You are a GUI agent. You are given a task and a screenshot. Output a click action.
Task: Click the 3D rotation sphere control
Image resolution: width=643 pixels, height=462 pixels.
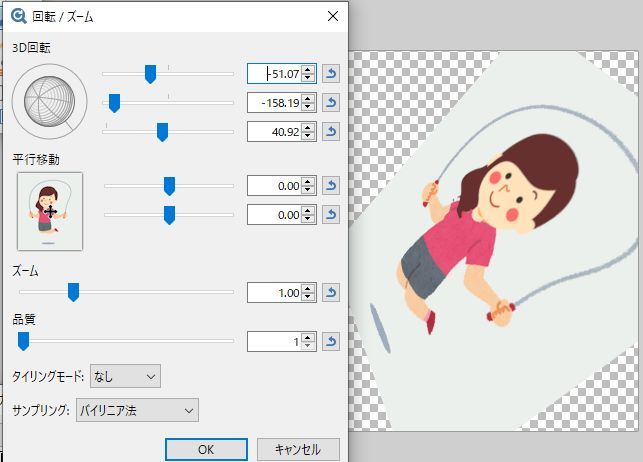50,101
